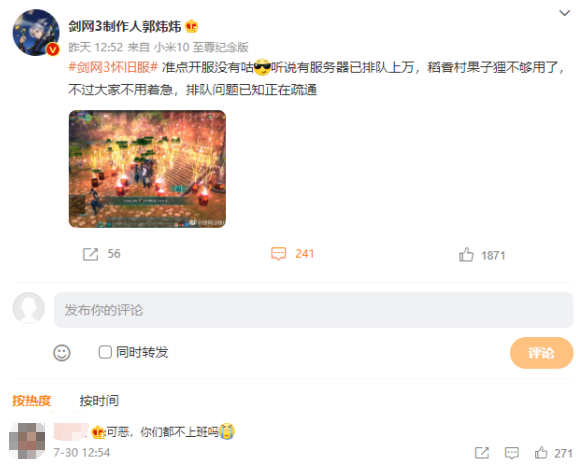The width and height of the screenshot is (576, 465).
Task: Open the game screenshot thumbnail
Action: click(x=147, y=169)
